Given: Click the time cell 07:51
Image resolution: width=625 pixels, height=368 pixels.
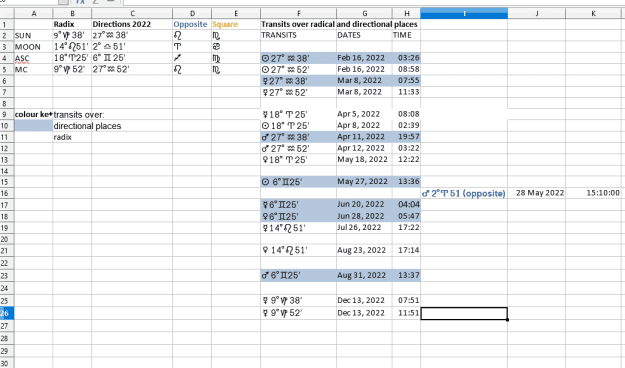Looking at the screenshot, I should 406,300.
